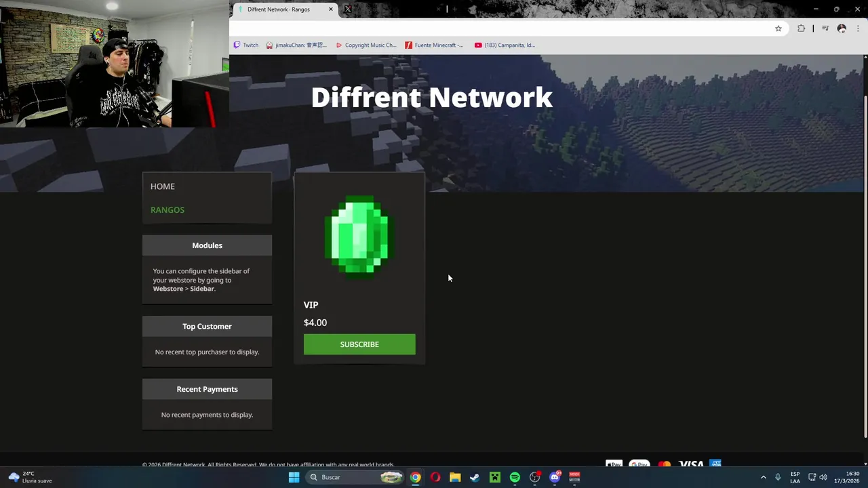Subscribe to the VIP package
Viewport: 868px width, 488px height.
359,344
